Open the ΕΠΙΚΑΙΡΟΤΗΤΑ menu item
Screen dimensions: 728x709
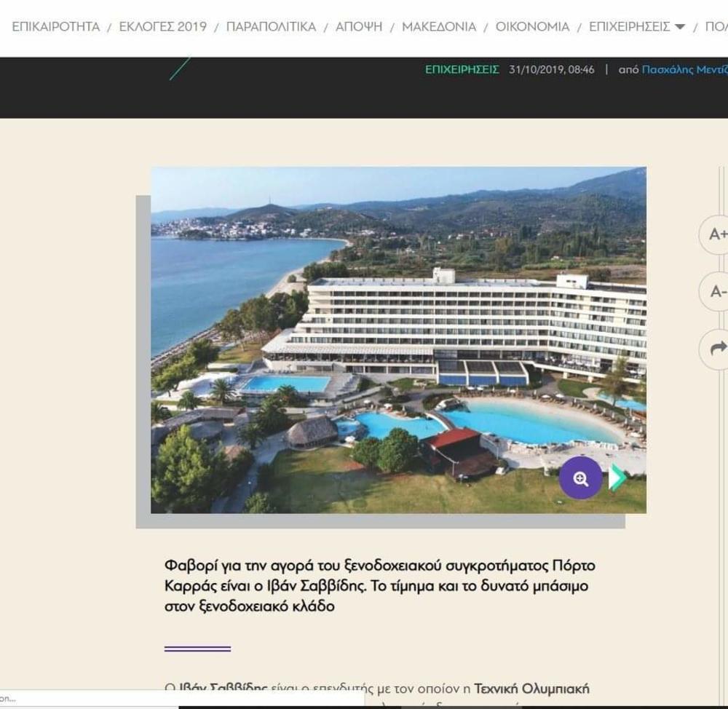point(56,26)
